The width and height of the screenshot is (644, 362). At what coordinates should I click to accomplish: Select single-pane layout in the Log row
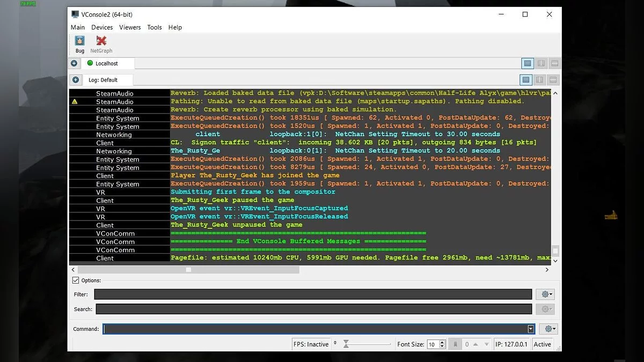coord(526,80)
